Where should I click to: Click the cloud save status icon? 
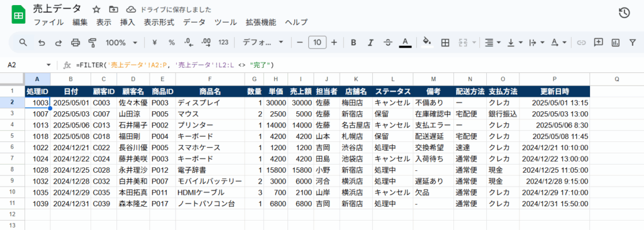tap(131, 9)
